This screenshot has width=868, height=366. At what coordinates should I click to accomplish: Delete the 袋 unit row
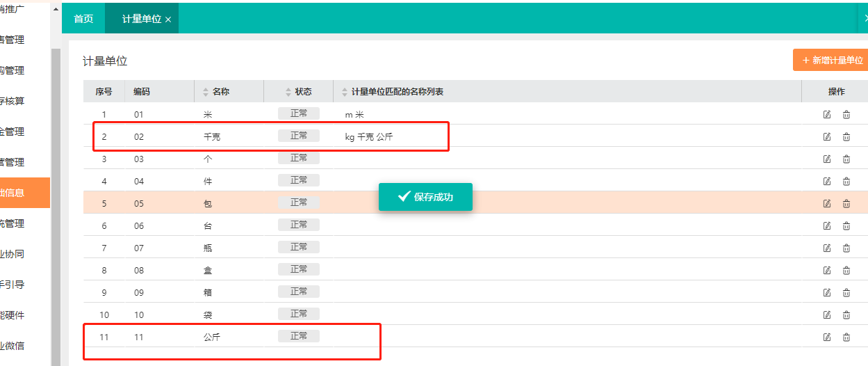pos(846,315)
